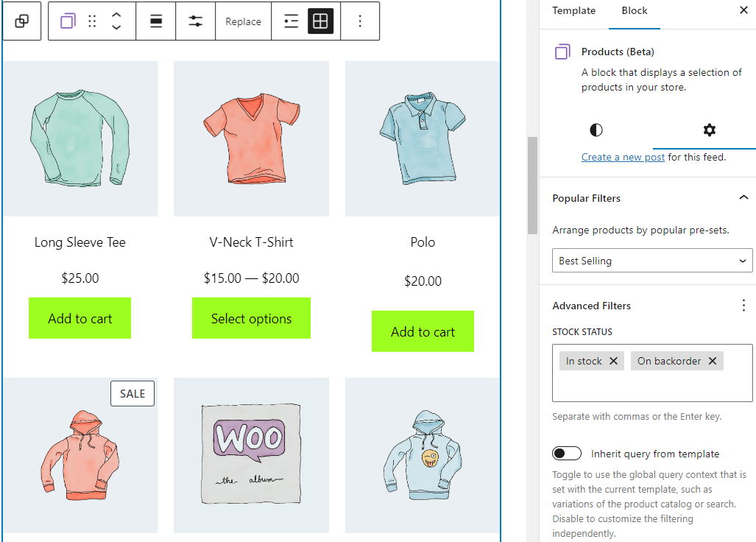This screenshot has height=542, width=756.
Task: Switch products to list view layout
Action: 291,21
